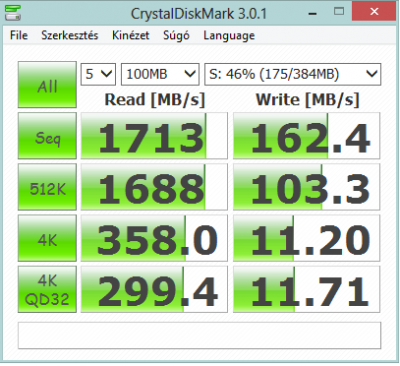Open the Kinézet menu
The width and height of the screenshot is (400, 366).
point(131,35)
